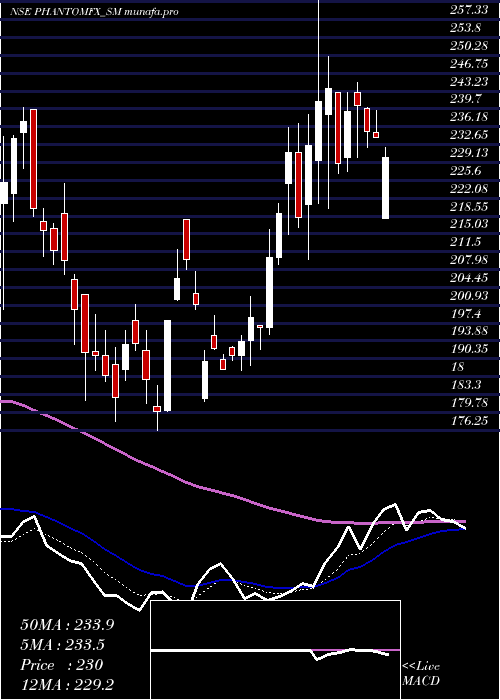
Task: Click the 222.08 price axis label
Action: point(468,188)
